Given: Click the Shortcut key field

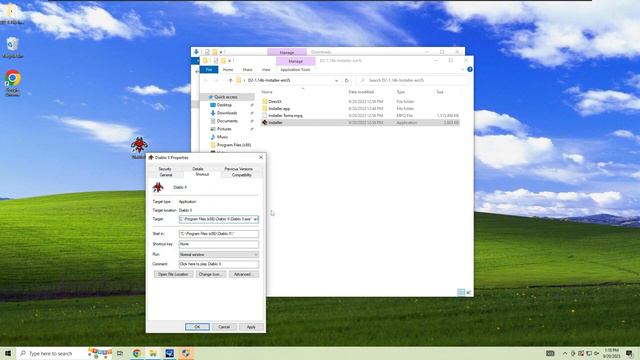Looking at the screenshot, I should pos(219,244).
